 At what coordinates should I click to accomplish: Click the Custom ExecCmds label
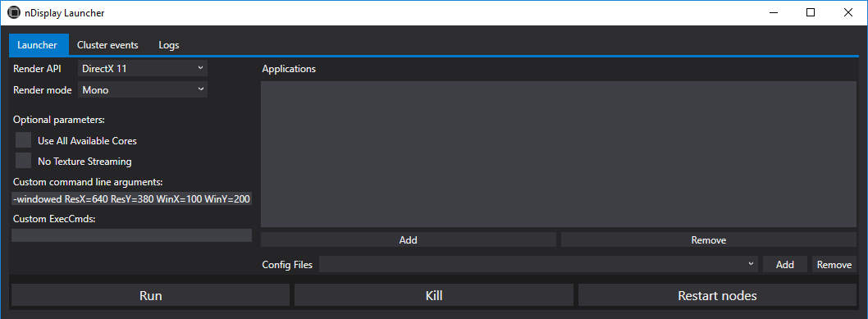pyautogui.click(x=54, y=218)
